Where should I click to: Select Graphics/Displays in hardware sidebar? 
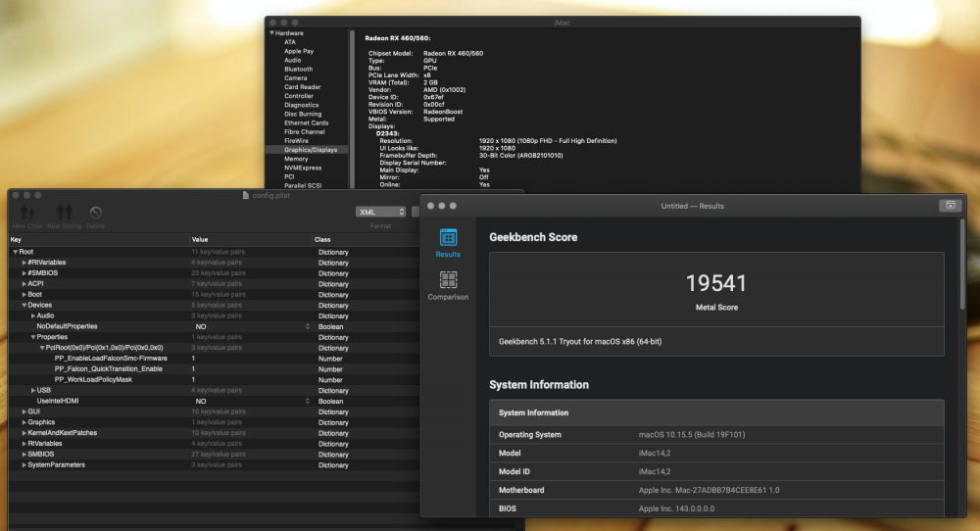tap(311, 150)
